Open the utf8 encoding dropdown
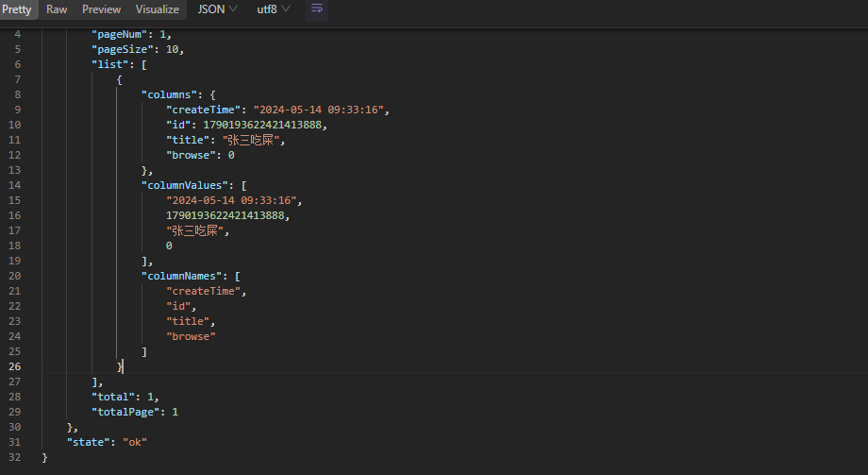 click(274, 9)
